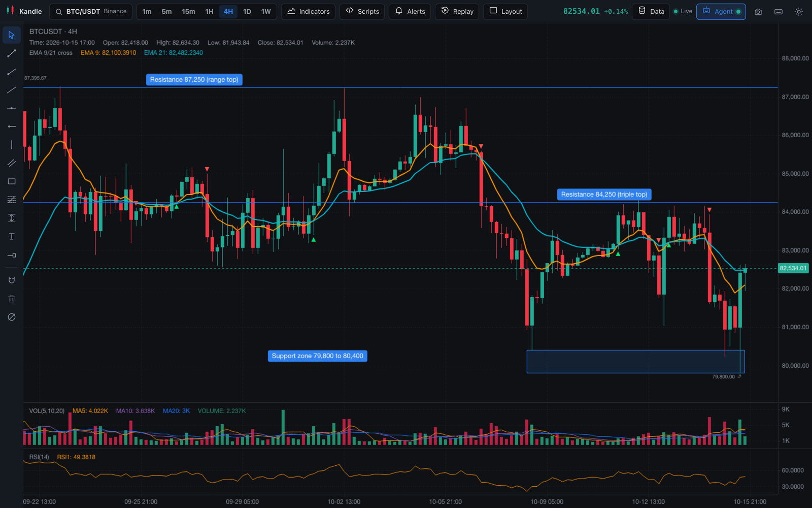
Task: Select the rectangle drawing tool
Action: [x=12, y=181]
